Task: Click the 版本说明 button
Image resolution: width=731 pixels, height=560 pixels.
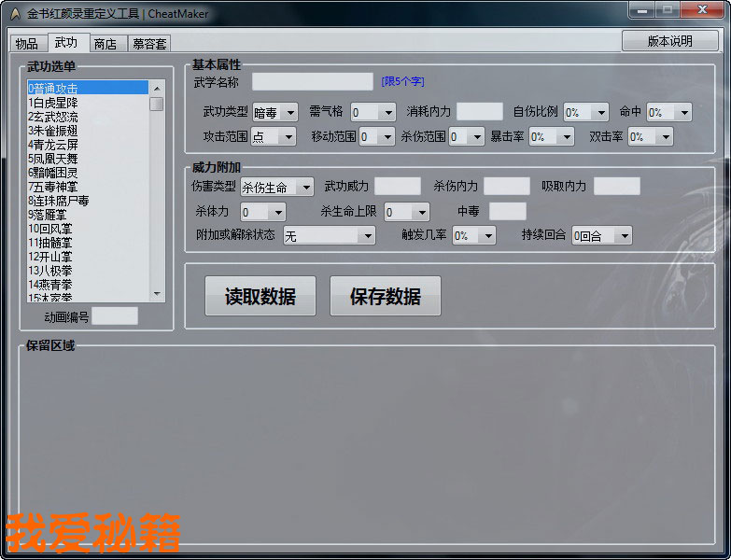Action: (x=669, y=41)
